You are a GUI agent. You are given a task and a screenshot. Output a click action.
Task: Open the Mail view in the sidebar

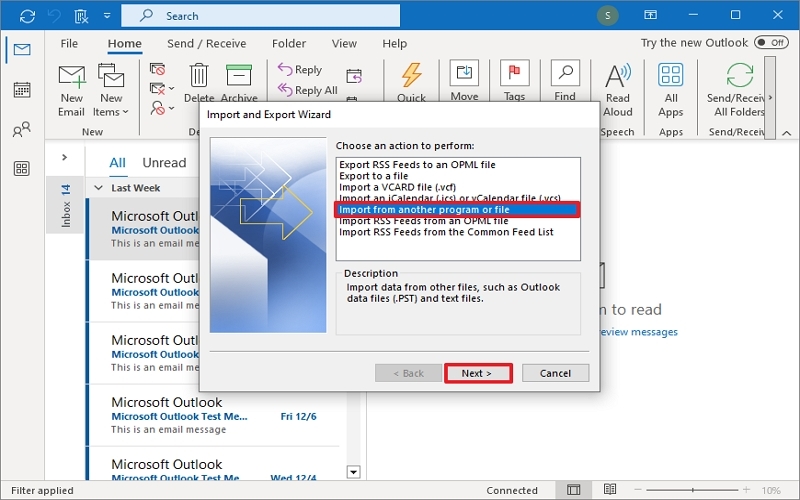pyautogui.click(x=22, y=49)
